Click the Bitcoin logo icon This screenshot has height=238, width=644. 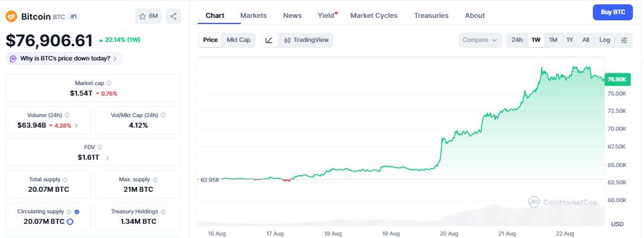pyautogui.click(x=11, y=17)
